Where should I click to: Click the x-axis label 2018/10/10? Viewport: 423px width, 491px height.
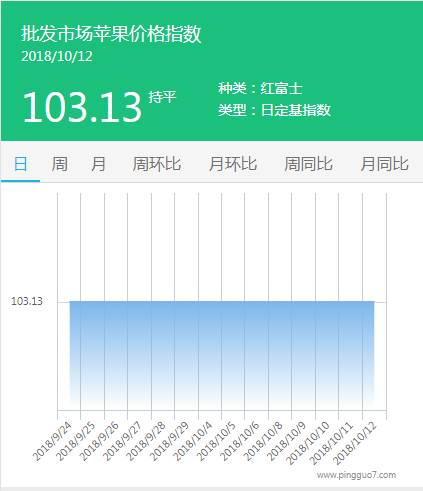point(308,443)
